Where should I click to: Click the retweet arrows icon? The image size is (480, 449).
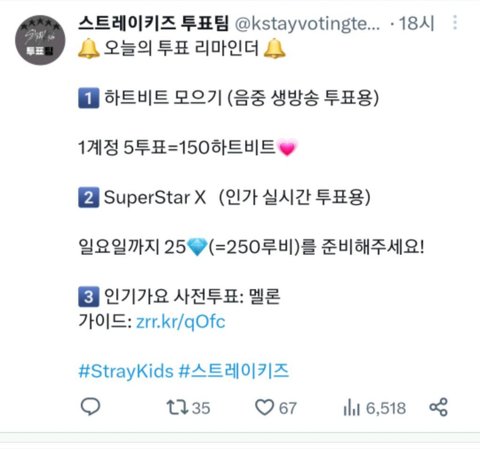(x=177, y=407)
